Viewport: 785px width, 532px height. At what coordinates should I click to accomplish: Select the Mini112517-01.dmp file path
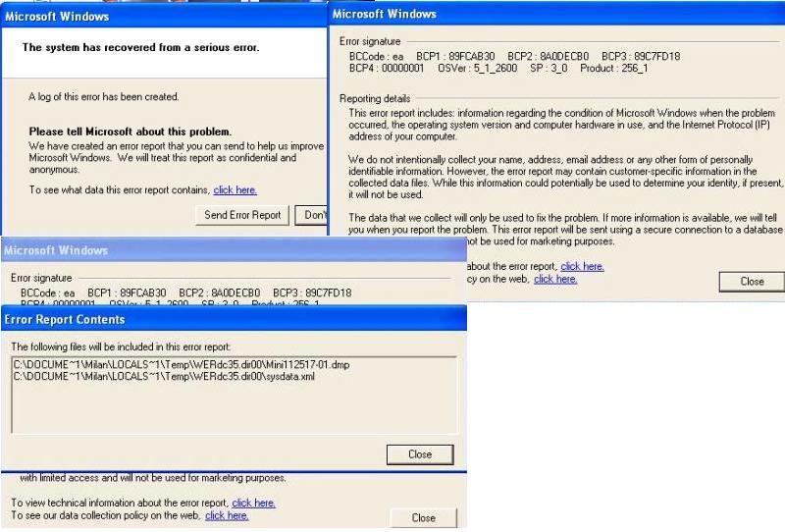pyautogui.click(x=182, y=364)
